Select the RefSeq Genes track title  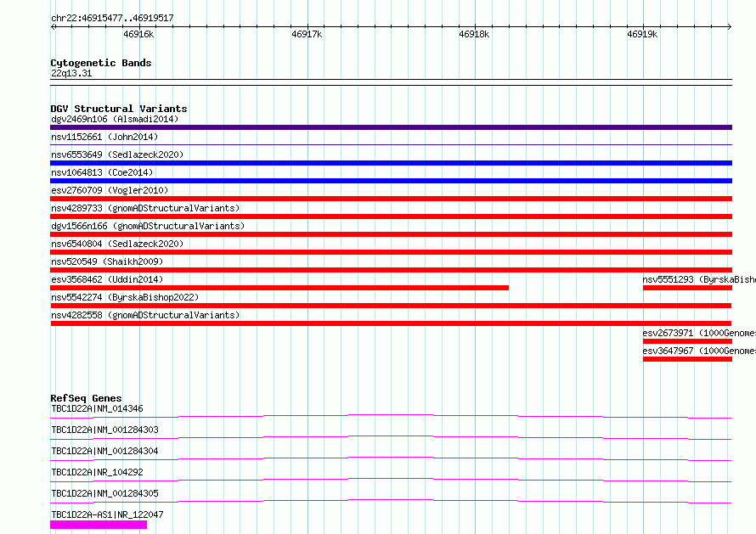tap(86, 398)
